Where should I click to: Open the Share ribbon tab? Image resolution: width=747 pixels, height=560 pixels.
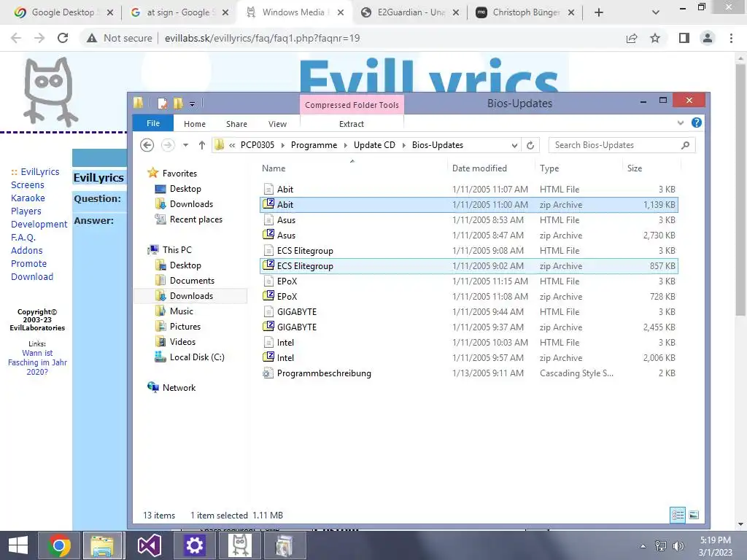[236, 124]
